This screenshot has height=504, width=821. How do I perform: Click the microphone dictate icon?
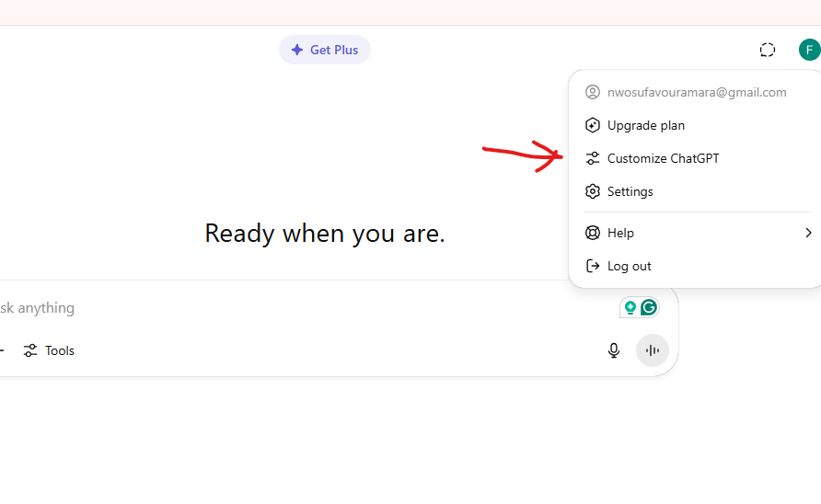click(614, 350)
